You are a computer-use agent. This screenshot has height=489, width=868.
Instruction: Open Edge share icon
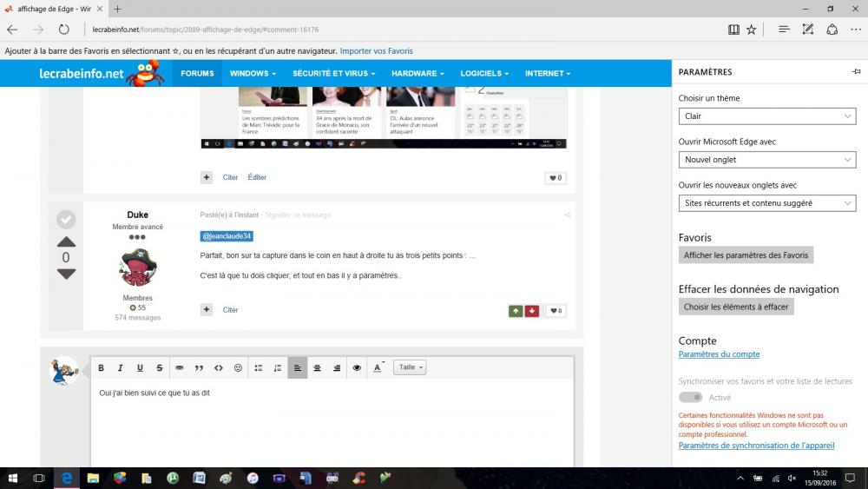click(x=832, y=30)
